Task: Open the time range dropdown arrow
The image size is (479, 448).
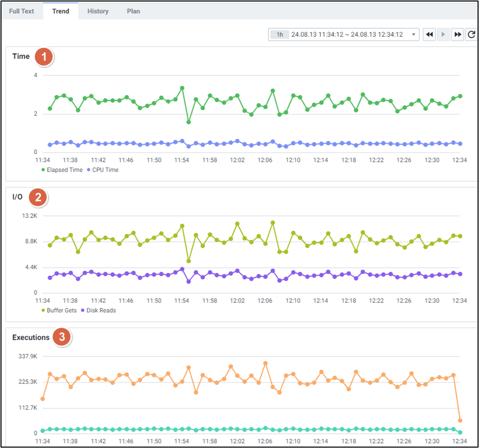Action: pos(414,34)
